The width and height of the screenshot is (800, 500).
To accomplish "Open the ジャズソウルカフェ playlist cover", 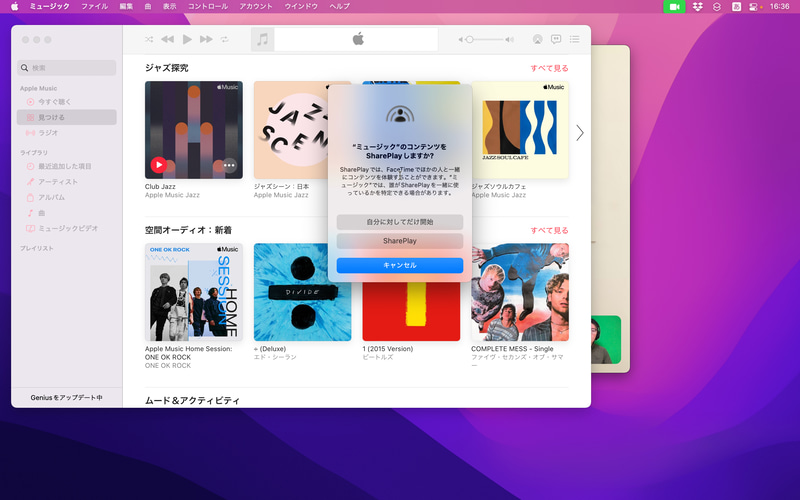I will coord(520,130).
